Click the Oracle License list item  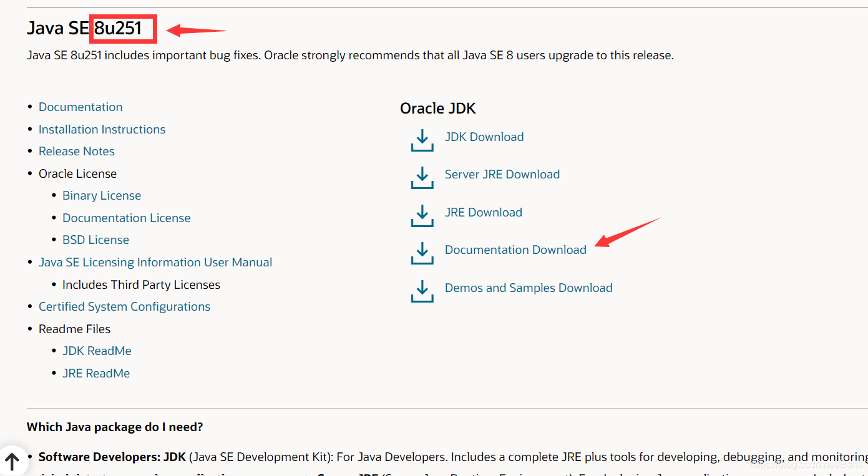click(x=77, y=173)
